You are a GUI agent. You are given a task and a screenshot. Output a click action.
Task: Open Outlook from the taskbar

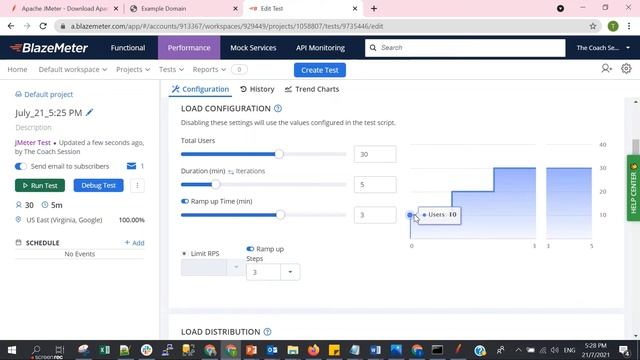(272, 350)
